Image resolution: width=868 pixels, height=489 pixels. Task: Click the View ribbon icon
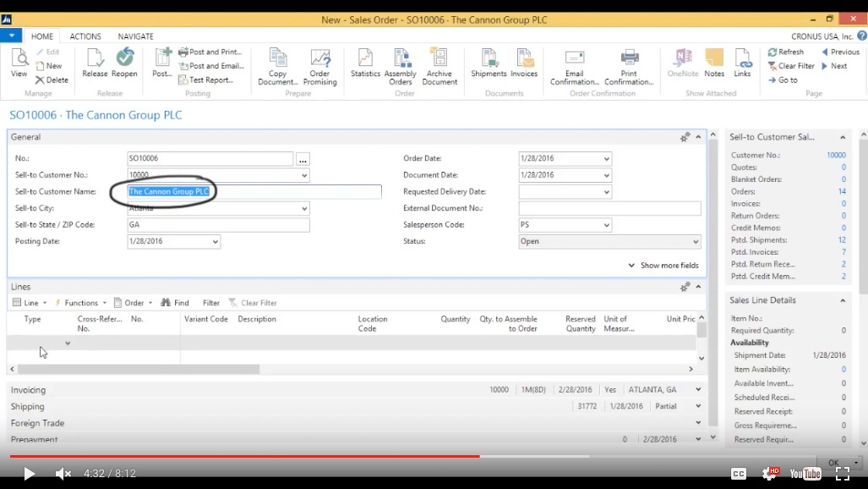(19, 63)
